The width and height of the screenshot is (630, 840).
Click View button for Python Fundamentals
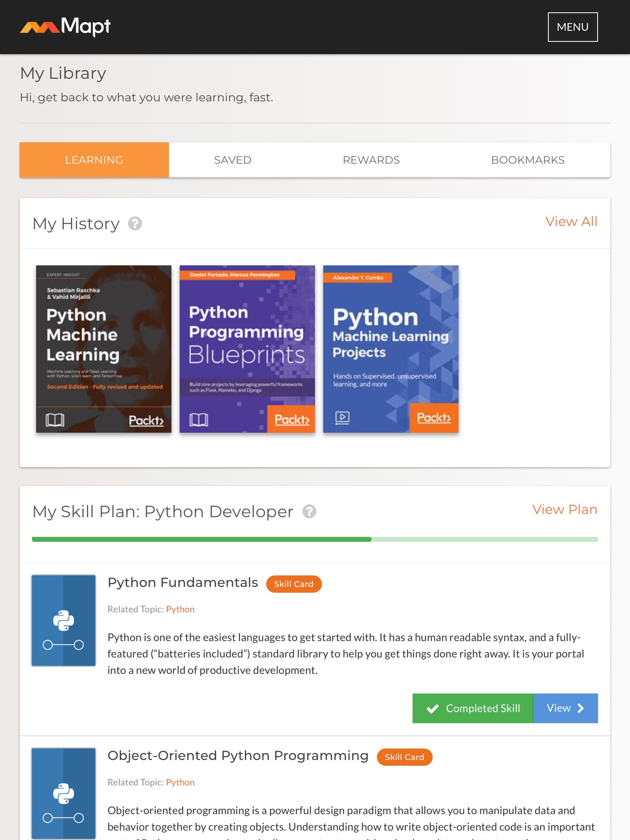566,708
